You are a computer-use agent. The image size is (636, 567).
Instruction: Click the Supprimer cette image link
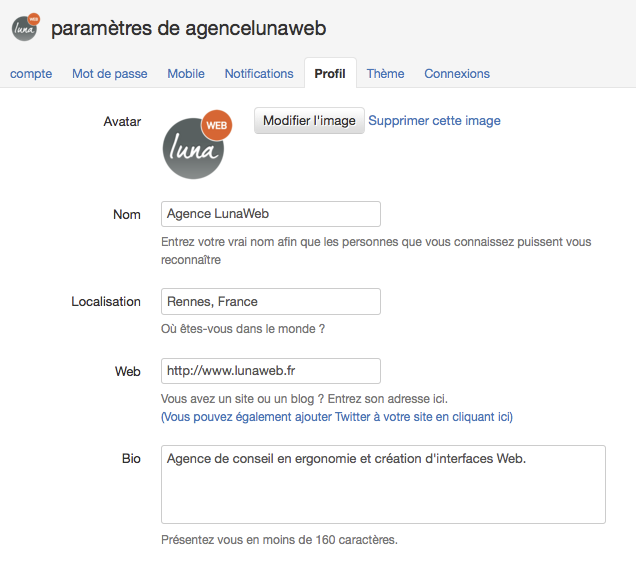[434, 120]
